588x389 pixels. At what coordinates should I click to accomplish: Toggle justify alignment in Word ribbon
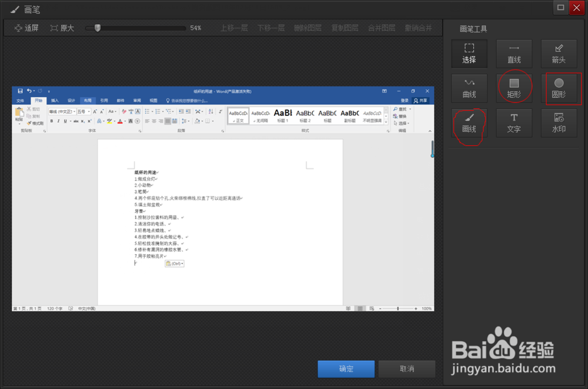click(168, 121)
